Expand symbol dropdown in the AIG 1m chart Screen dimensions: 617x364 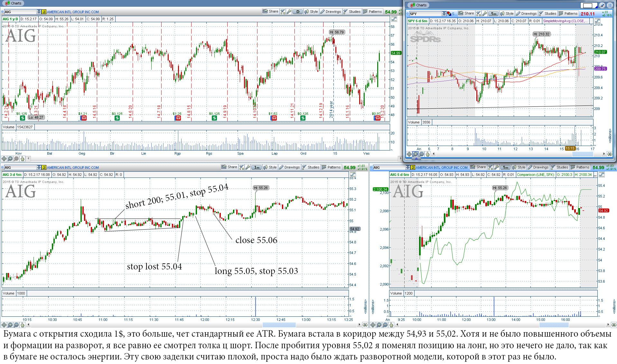pyautogui.click(x=39, y=168)
